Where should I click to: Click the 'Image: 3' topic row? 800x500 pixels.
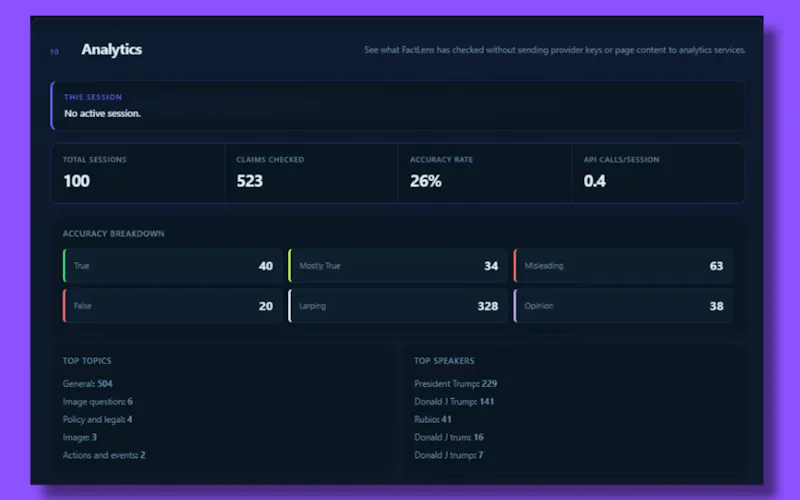pyautogui.click(x=80, y=437)
